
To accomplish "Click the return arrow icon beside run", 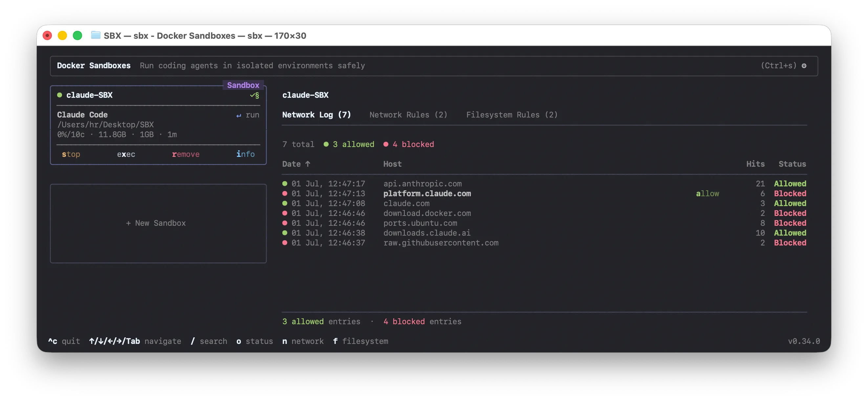I will (239, 116).
